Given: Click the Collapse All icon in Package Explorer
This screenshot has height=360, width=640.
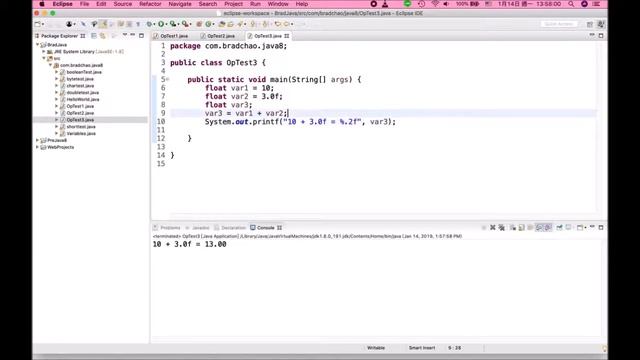Looking at the screenshot, I should 94,36.
